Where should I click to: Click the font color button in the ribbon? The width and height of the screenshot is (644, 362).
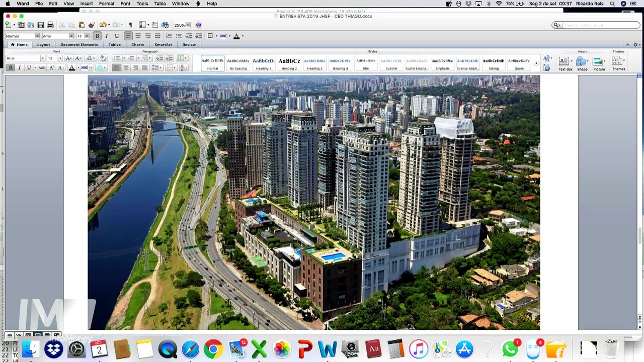point(72,68)
